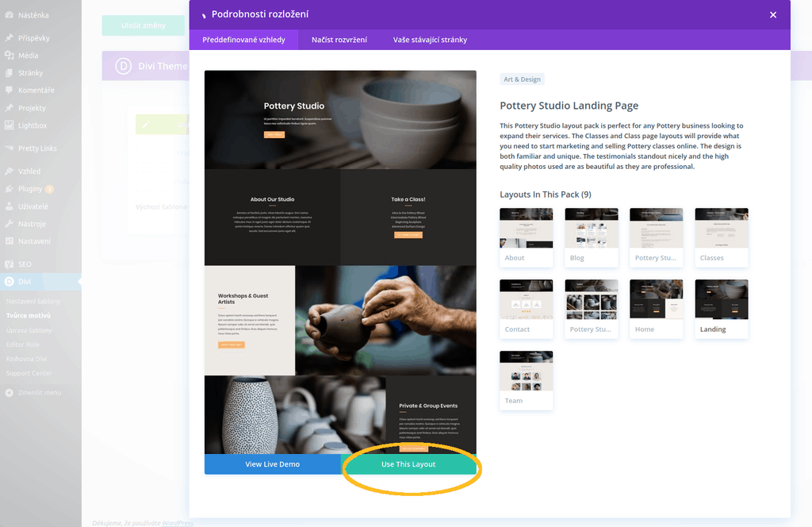Click the View Live Demo button
The width and height of the screenshot is (812, 527).
[x=273, y=464]
